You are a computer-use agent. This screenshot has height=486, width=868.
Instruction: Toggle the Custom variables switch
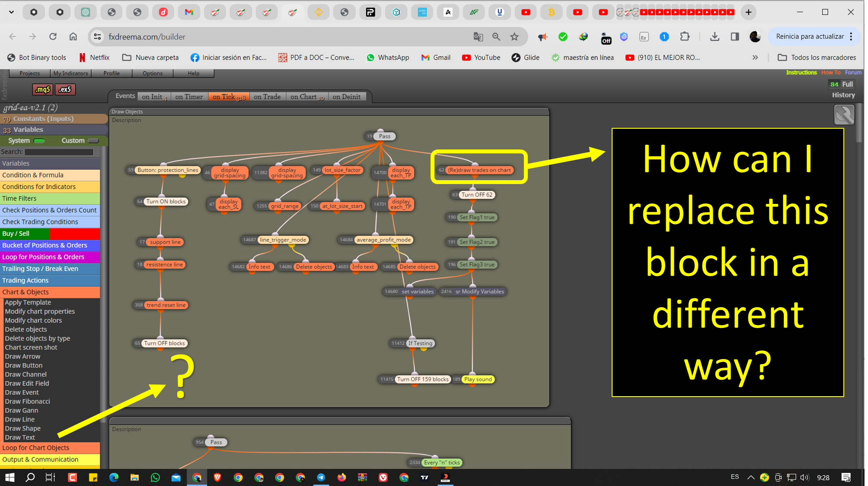[x=93, y=141]
